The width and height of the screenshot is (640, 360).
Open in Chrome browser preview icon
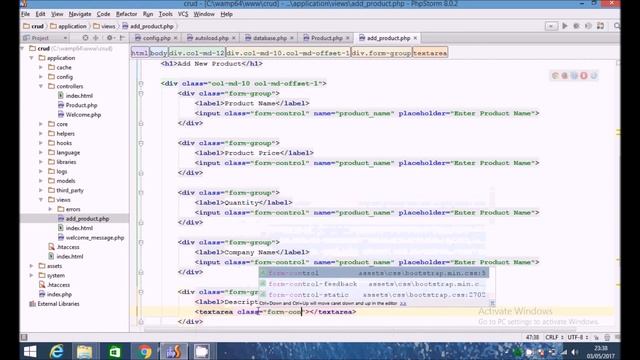(555, 76)
